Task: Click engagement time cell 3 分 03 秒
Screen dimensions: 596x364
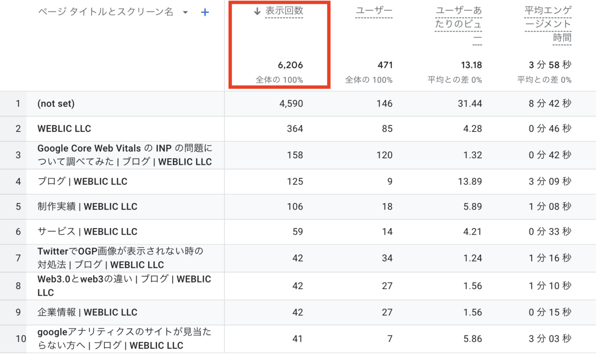Action: [550, 339]
